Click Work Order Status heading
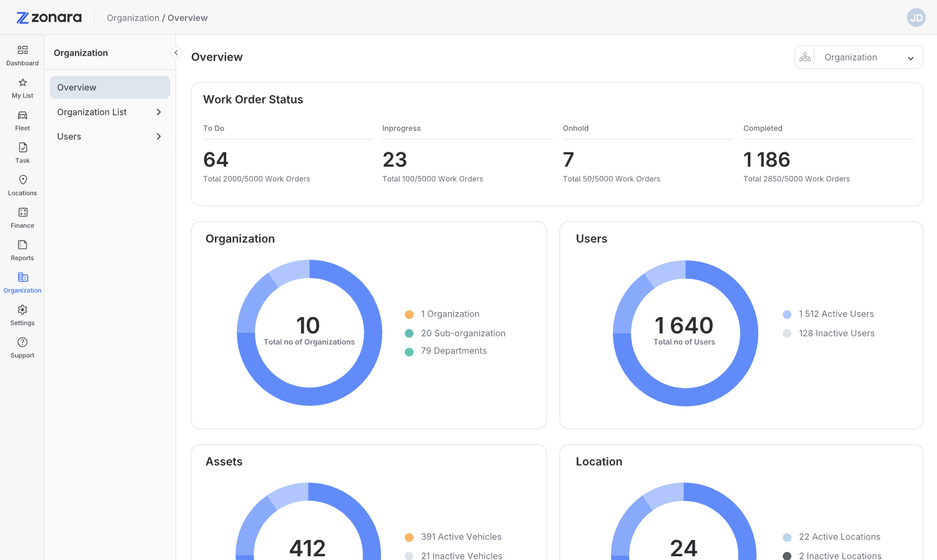937x560 pixels. pos(253,99)
